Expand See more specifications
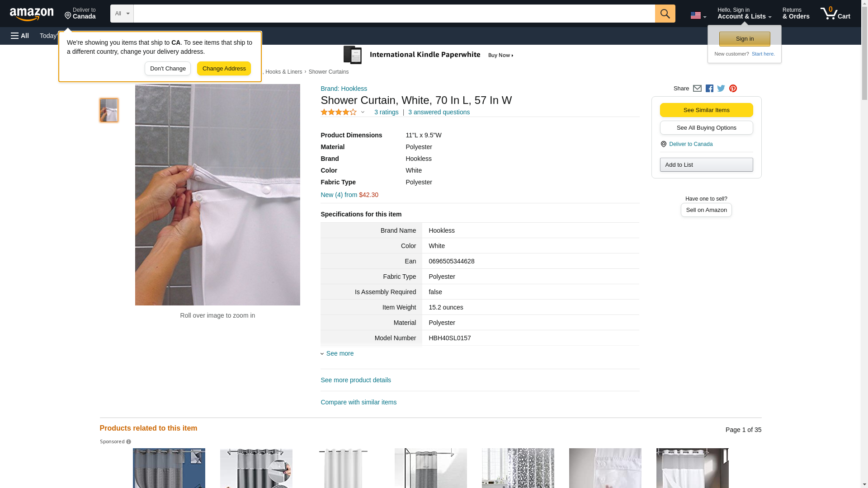 (340, 353)
